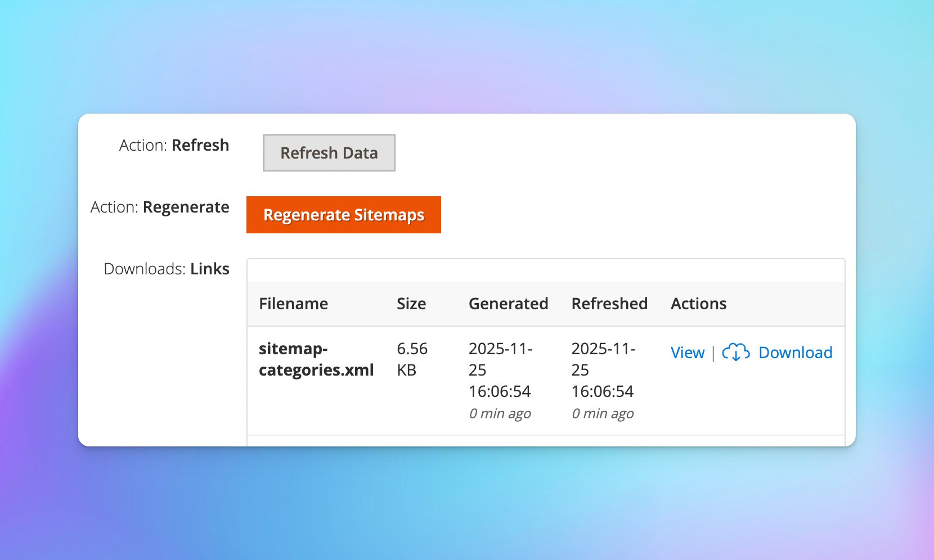Open the View link for sitemap-categories.xml
Image resolution: width=934 pixels, height=560 pixels.
point(687,353)
